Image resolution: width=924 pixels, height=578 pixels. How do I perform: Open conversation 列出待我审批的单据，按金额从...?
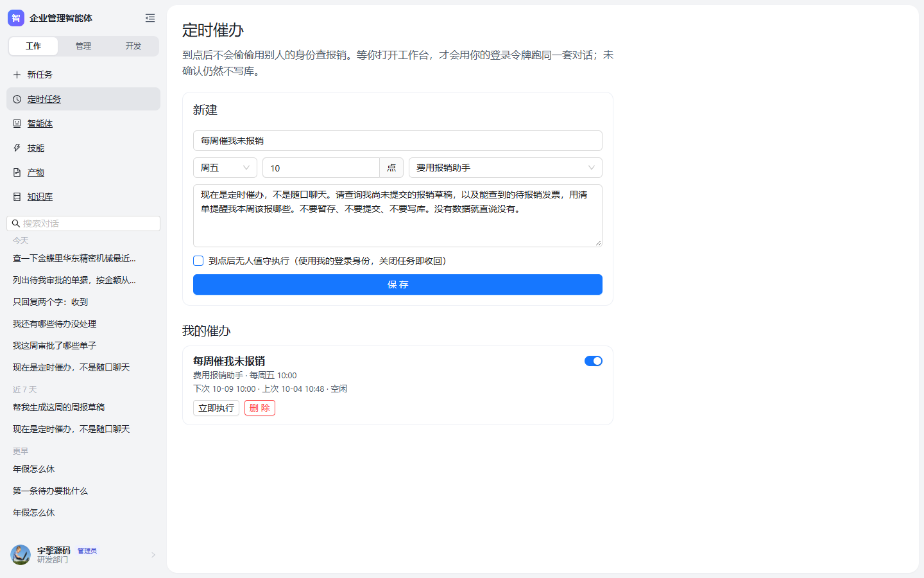74,280
